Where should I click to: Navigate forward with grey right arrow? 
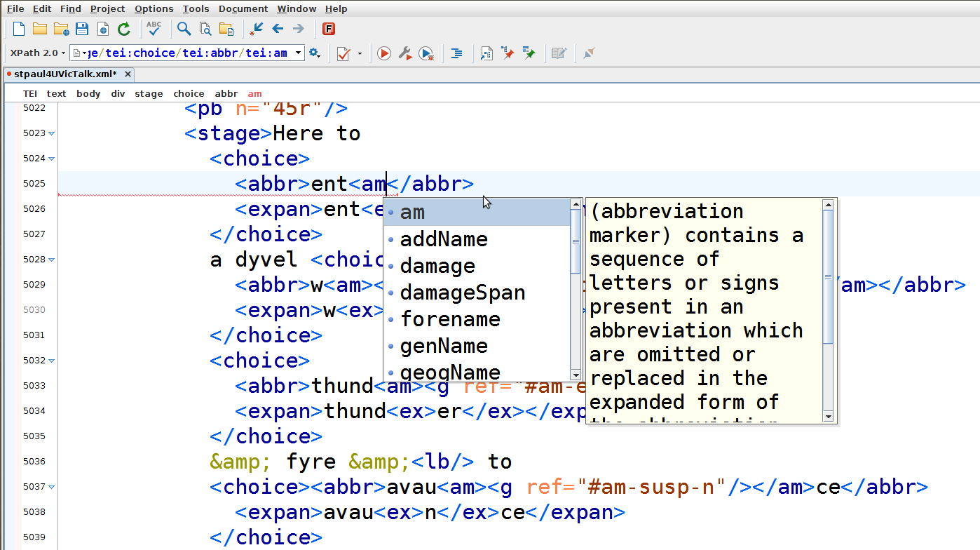coord(299,29)
